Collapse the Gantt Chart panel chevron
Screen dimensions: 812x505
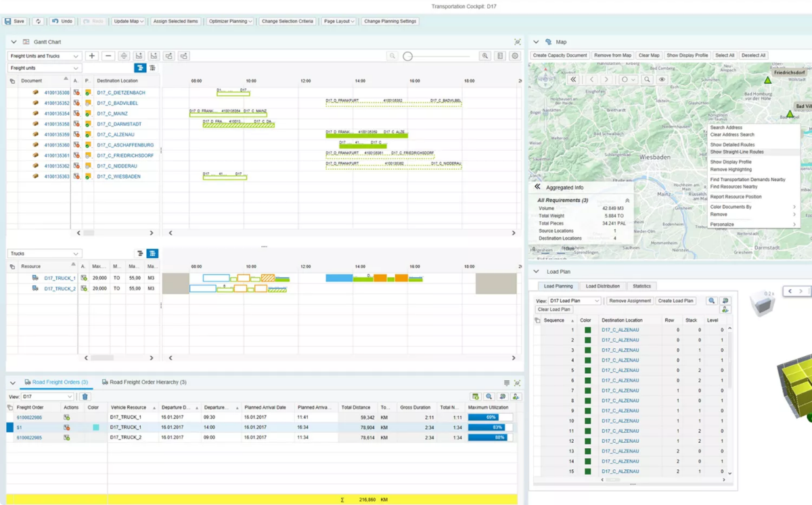click(12, 42)
